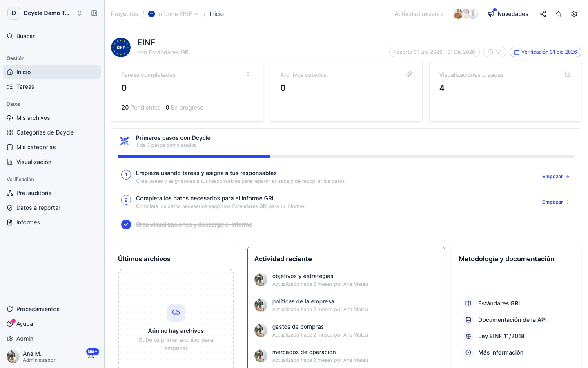Open Ana M. user profile
This screenshot has width=588, height=368.
[31, 357]
